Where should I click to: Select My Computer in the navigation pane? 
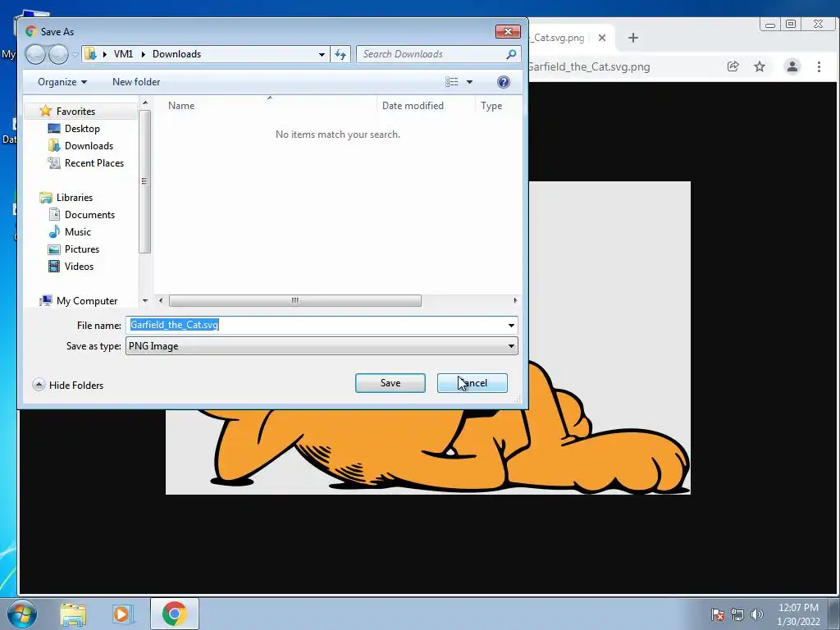pyautogui.click(x=87, y=301)
